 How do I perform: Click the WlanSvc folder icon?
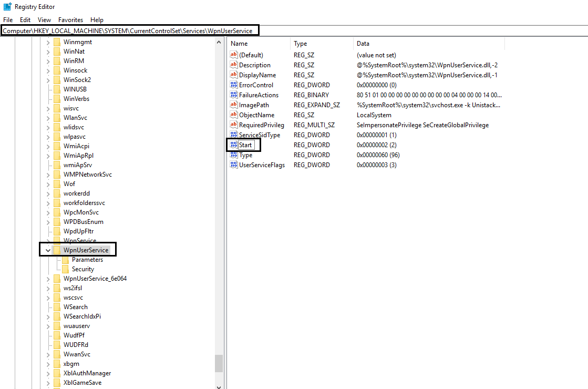coord(57,118)
